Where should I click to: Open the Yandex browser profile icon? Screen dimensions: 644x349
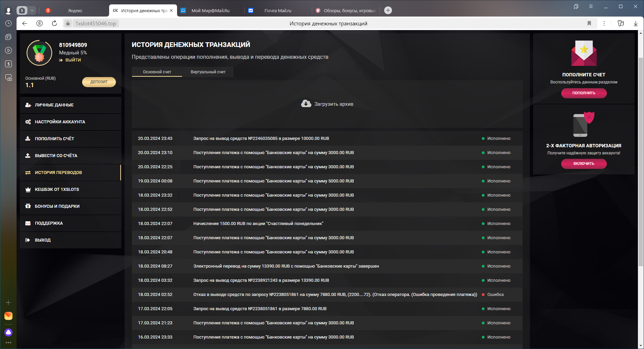8,10
